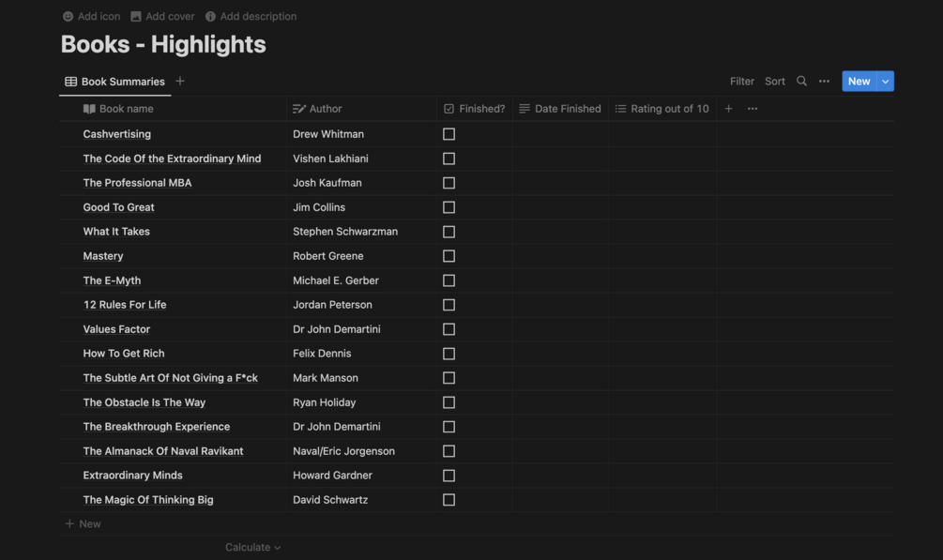This screenshot has height=560, width=943.
Task: Open the three-dot view options menu
Action: (x=824, y=82)
